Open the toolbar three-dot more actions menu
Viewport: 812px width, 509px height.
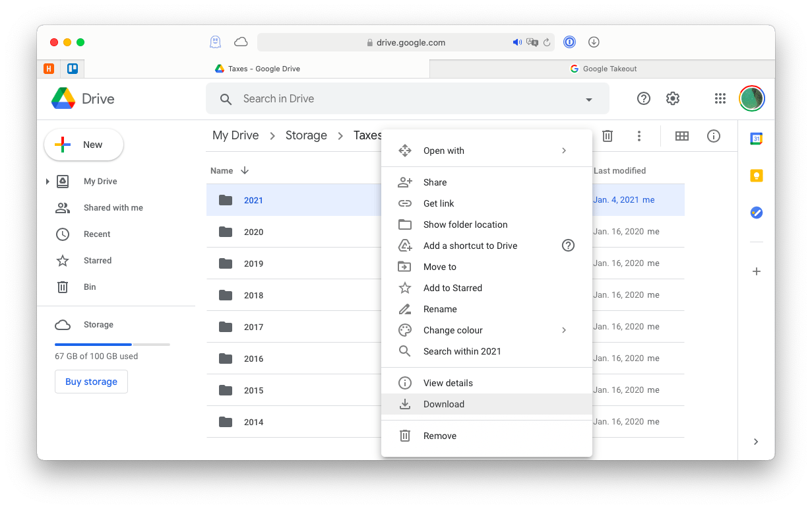tap(639, 135)
